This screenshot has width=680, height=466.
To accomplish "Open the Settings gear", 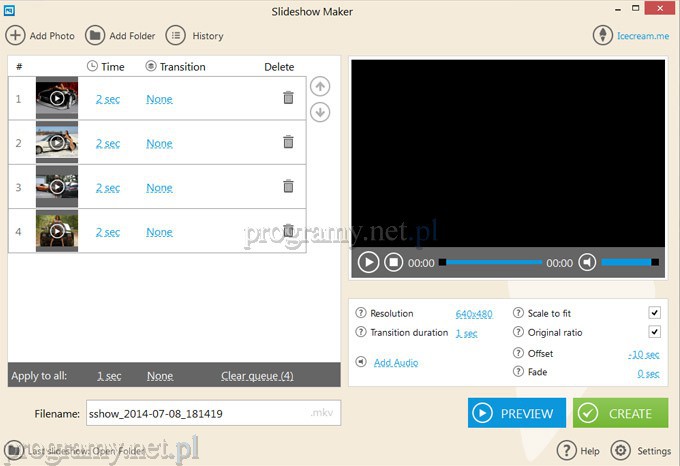I will pos(620,450).
